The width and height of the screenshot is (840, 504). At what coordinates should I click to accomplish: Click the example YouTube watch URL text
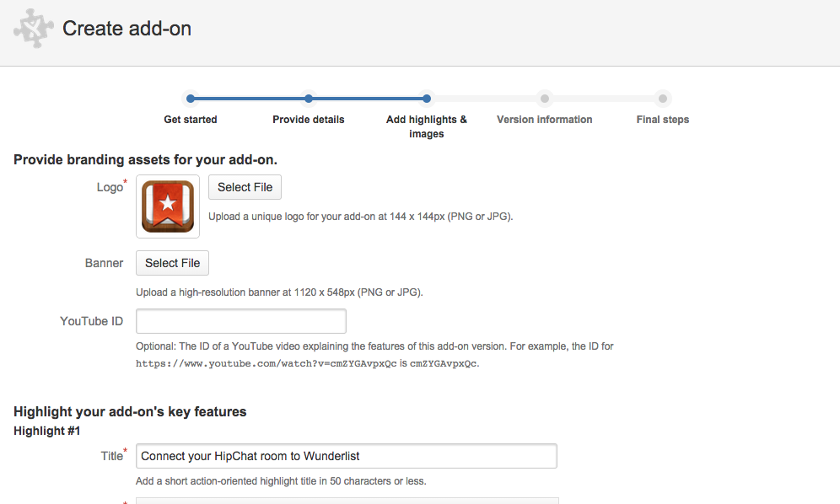click(x=266, y=364)
